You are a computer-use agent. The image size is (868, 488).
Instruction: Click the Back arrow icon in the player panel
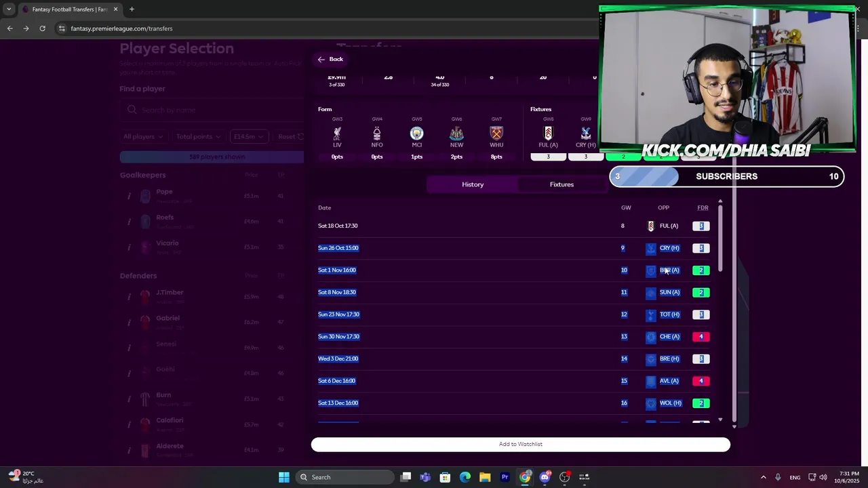tap(321, 60)
